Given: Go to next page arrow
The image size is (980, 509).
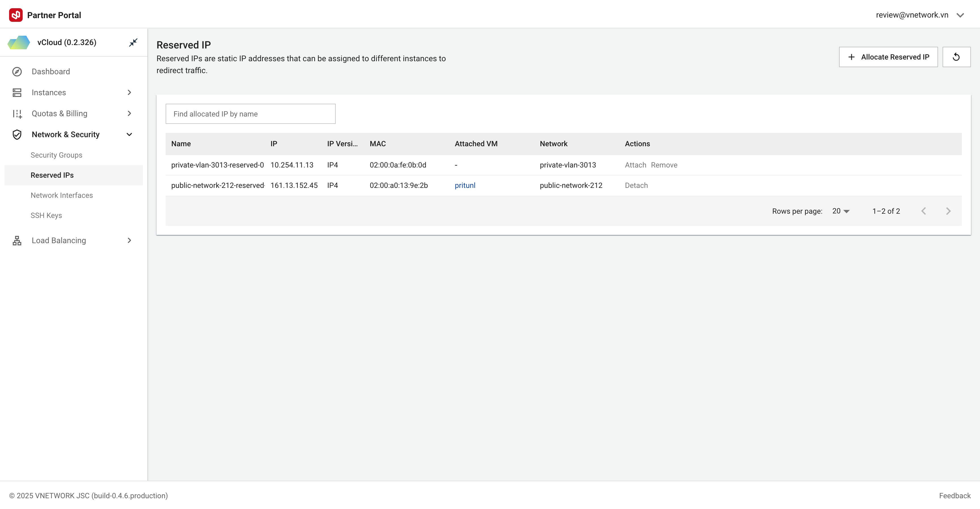Looking at the screenshot, I should (x=948, y=211).
